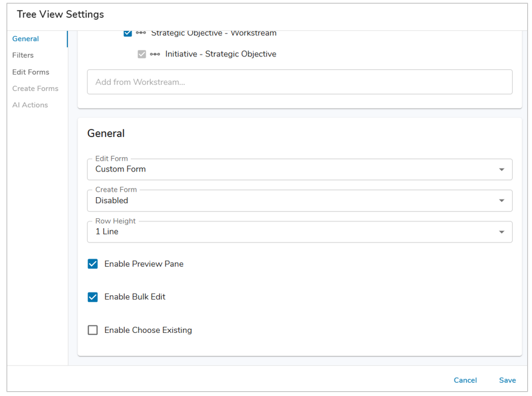Expand the Create Form dropdown

pos(291,201)
